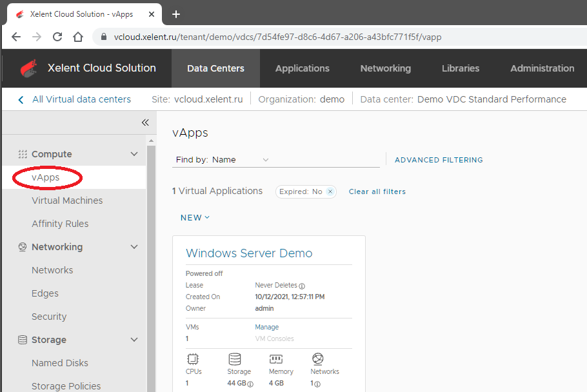Click the VM Consoles link
This screenshot has width=587, height=392.
[x=274, y=338]
